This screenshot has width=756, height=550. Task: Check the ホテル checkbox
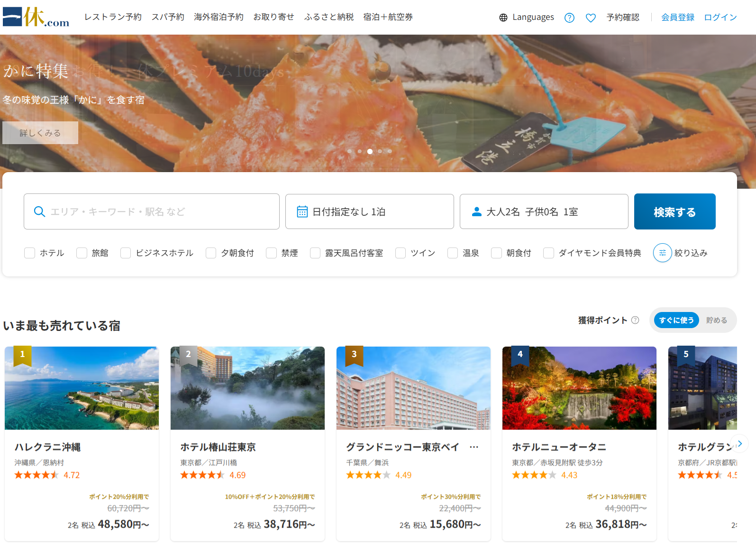(30, 253)
